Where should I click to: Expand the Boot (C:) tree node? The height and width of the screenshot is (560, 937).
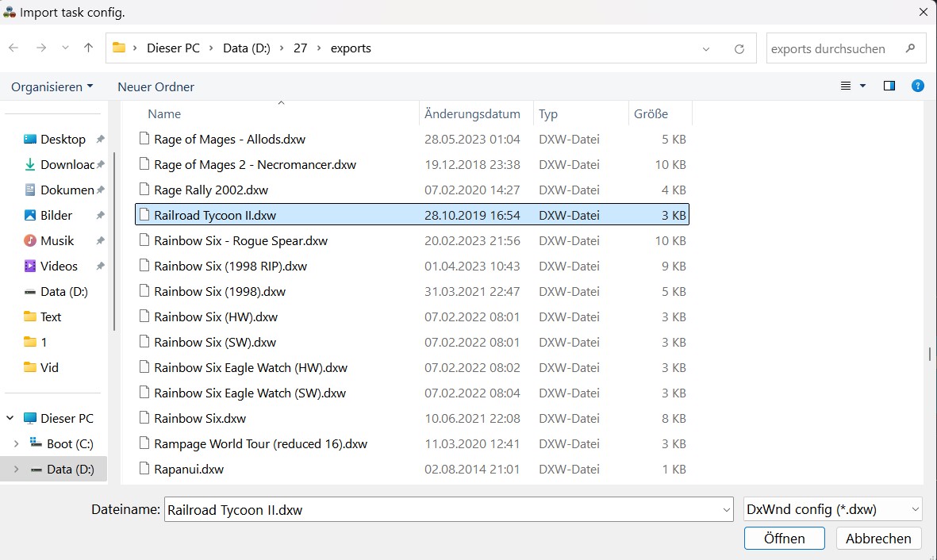point(16,443)
